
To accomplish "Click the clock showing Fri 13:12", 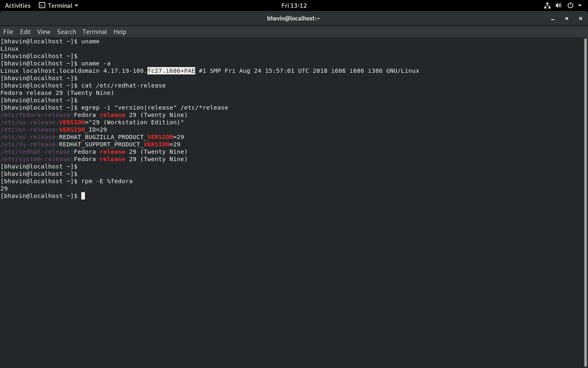I will click(294, 5).
